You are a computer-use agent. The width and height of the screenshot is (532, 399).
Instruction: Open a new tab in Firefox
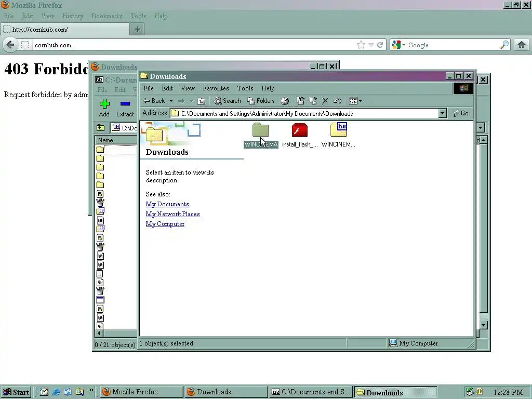click(137, 29)
